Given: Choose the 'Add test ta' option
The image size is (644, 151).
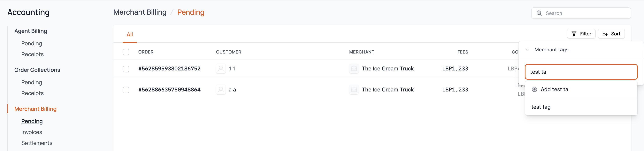Looking at the screenshot, I should (554, 89).
